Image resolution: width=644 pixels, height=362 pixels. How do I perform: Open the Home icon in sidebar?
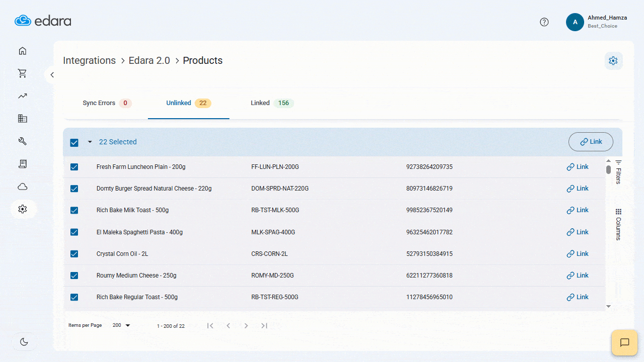(x=22, y=51)
